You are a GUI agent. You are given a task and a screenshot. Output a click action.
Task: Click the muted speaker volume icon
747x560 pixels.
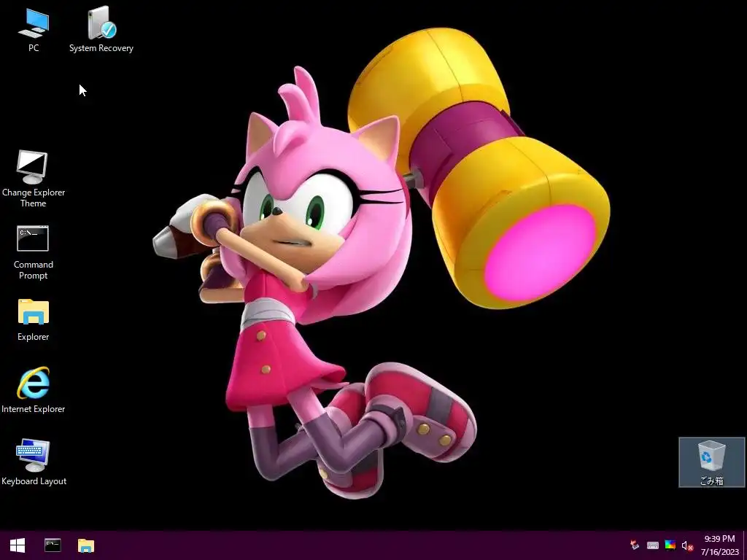pyautogui.click(x=687, y=545)
